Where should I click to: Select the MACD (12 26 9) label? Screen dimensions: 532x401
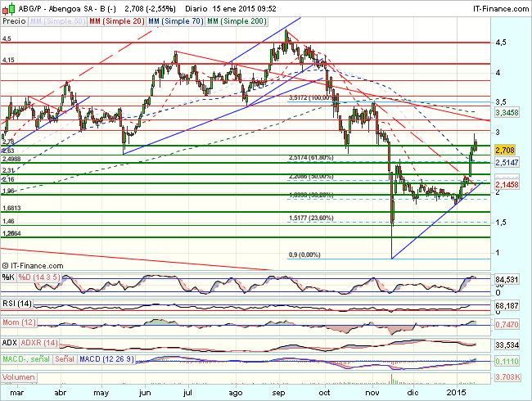point(106,359)
